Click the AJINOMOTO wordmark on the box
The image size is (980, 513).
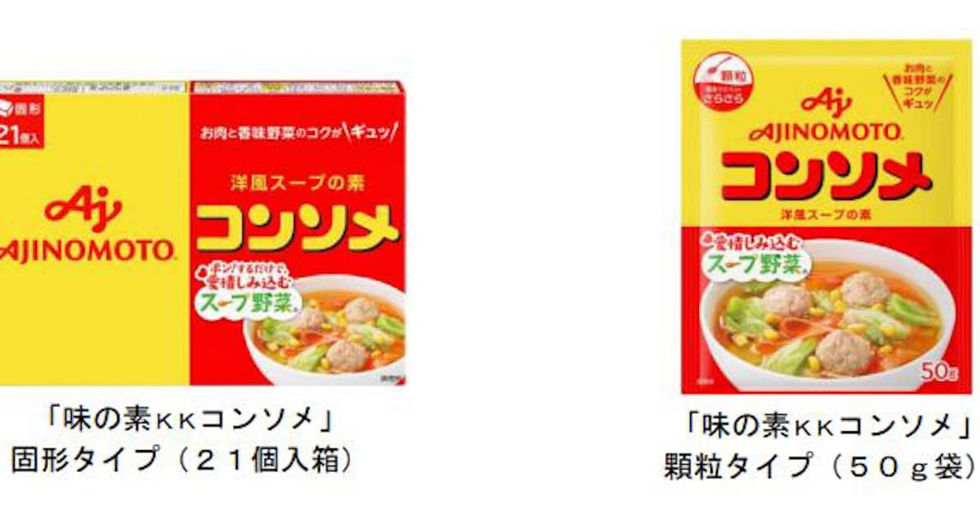coord(87,250)
